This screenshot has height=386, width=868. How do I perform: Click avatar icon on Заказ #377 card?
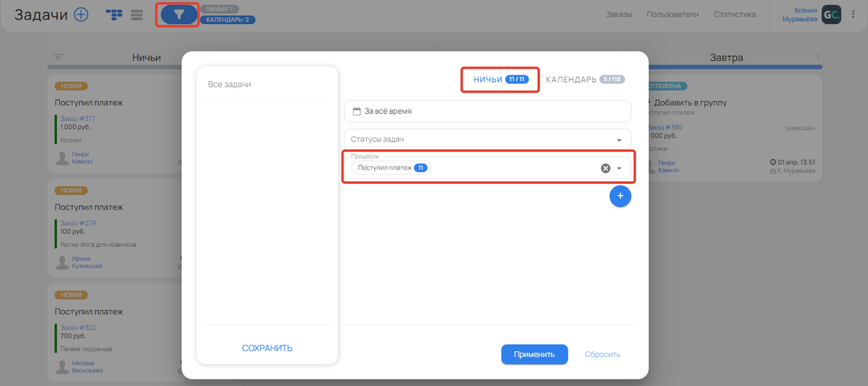(62, 158)
